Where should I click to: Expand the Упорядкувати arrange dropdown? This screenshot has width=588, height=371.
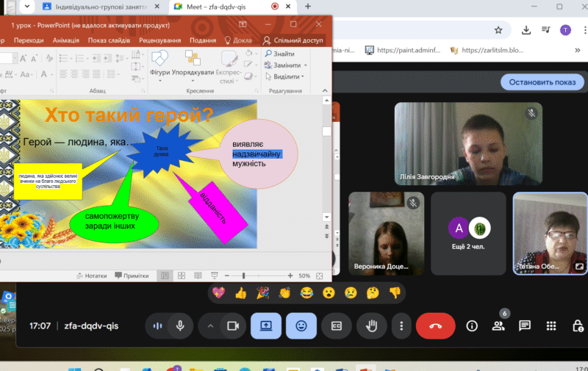coord(193,73)
